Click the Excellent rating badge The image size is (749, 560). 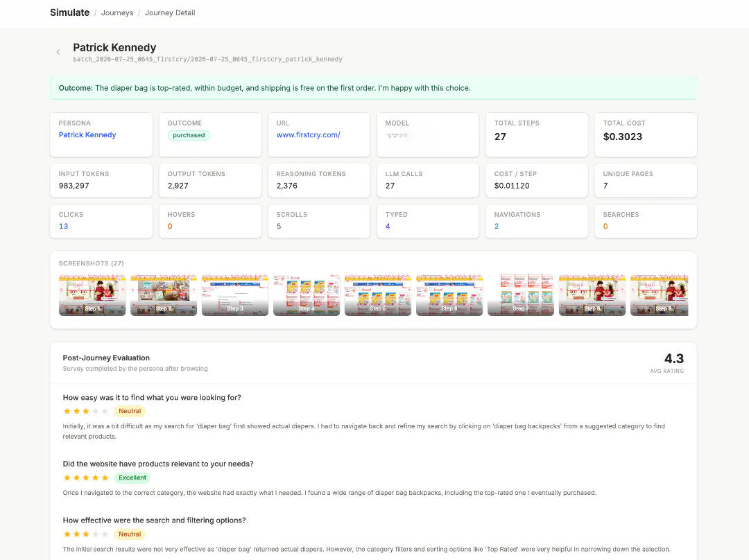(132, 478)
